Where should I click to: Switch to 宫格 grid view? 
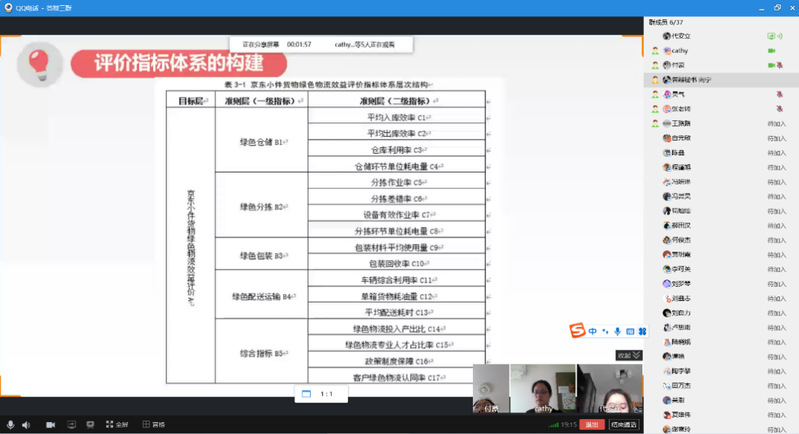pos(152,424)
